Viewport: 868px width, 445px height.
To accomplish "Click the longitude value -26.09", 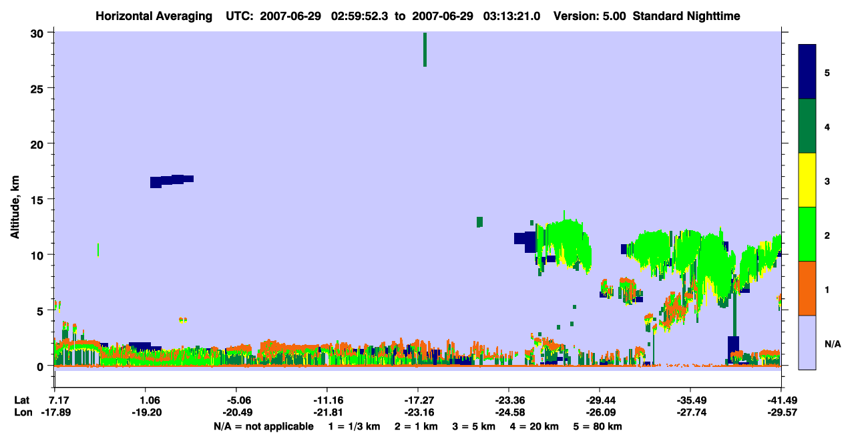I will (x=600, y=413).
